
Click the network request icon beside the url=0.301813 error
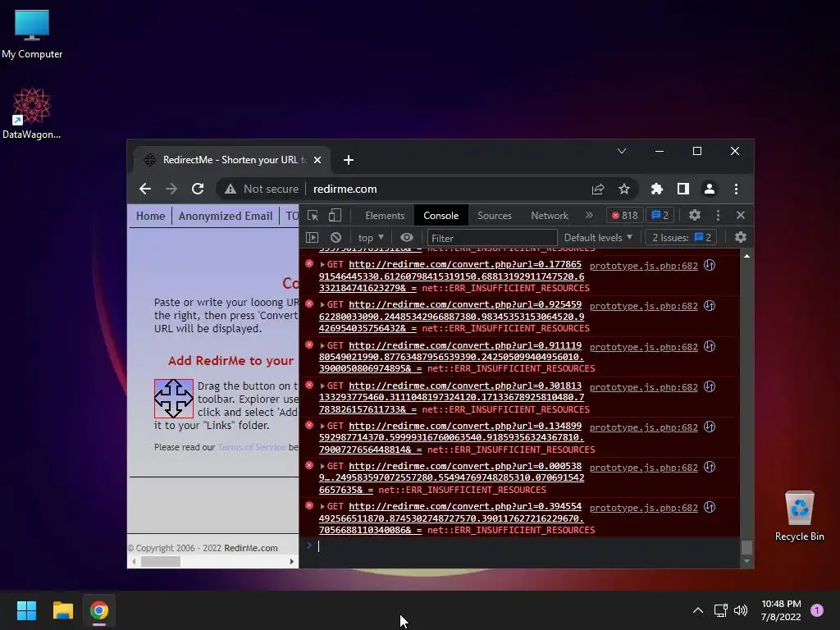click(710, 387)
